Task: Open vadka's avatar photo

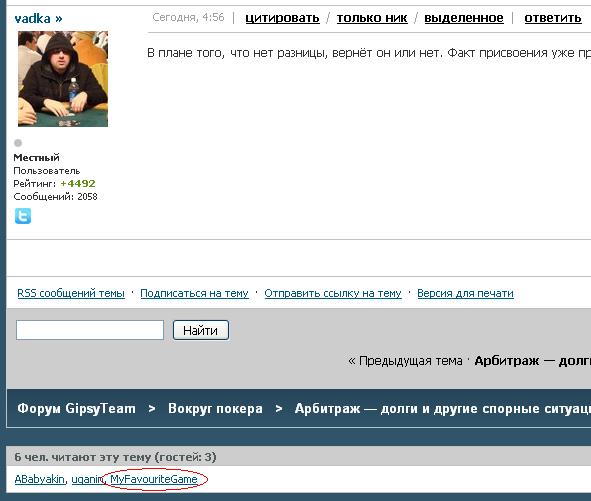Action: point(63,79)
